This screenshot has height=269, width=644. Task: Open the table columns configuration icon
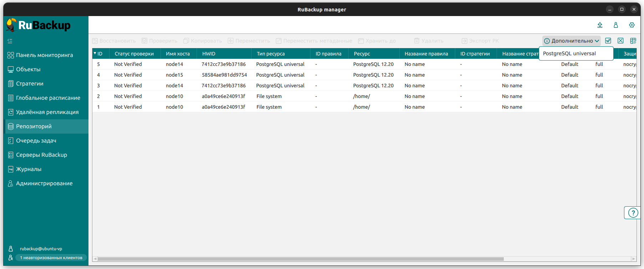tap(633, 41)
